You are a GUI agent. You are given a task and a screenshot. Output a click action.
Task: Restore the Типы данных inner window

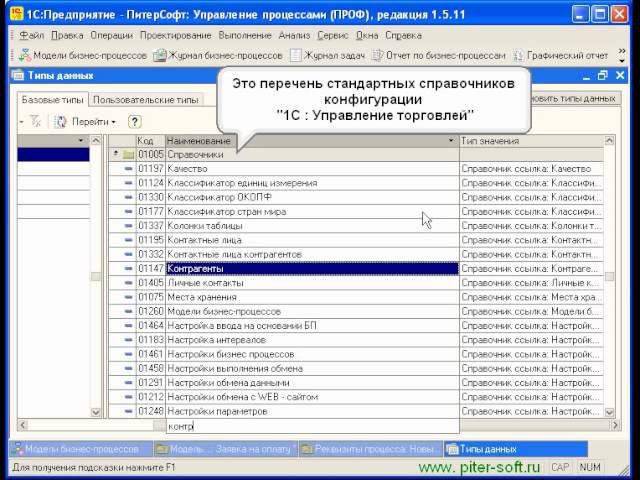coord(602,76)
